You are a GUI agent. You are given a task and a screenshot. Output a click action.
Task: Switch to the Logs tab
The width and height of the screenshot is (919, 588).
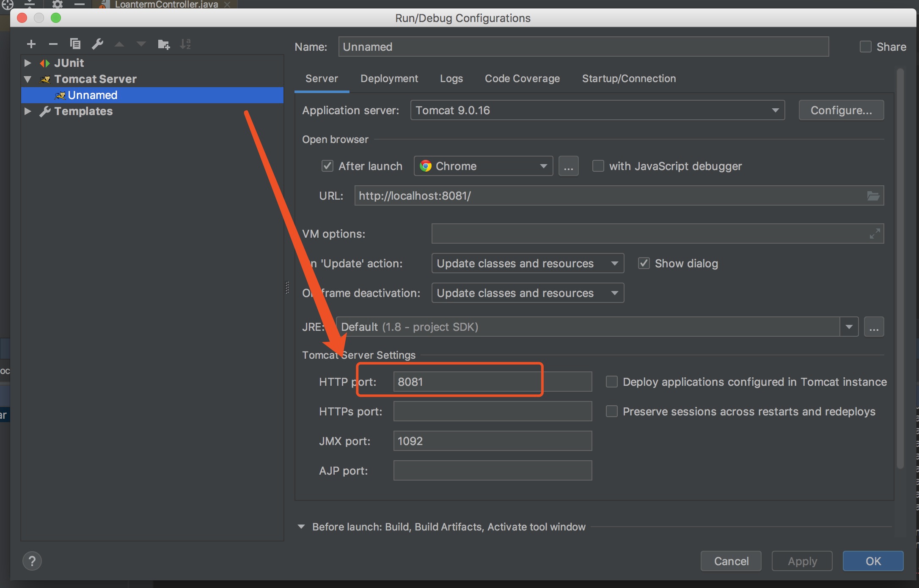451,79
